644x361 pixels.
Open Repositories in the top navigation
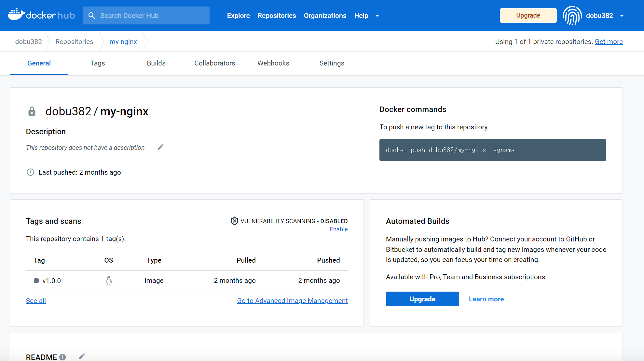(x=277, y=16)
